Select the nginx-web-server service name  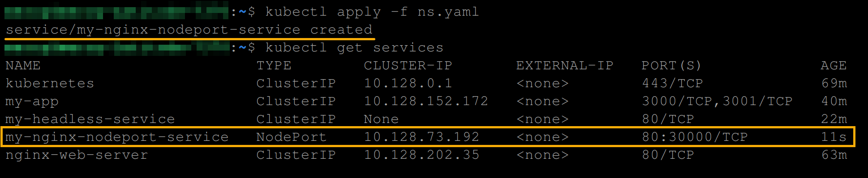coord(77,155)
